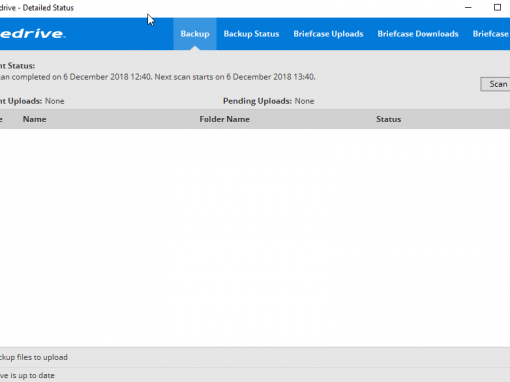This screenshot has height=382, width=510.
Task: Click inside the empty backup file list
Action: point(255,238)
